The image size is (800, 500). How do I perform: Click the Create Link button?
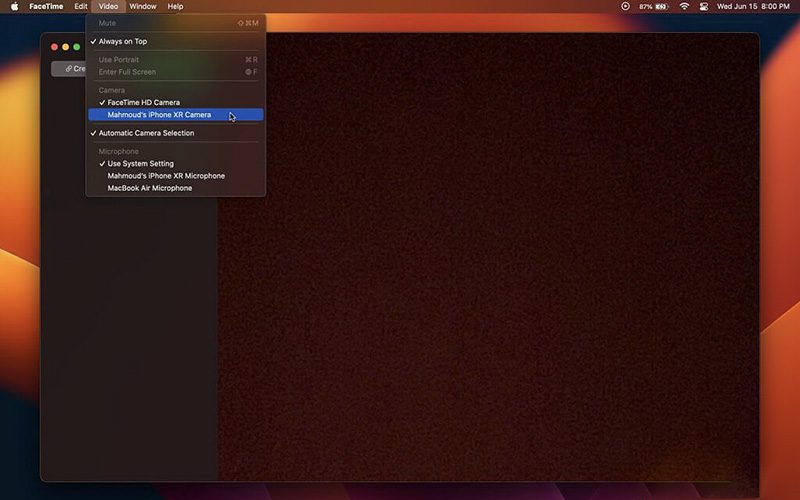(x=69, y=69)
